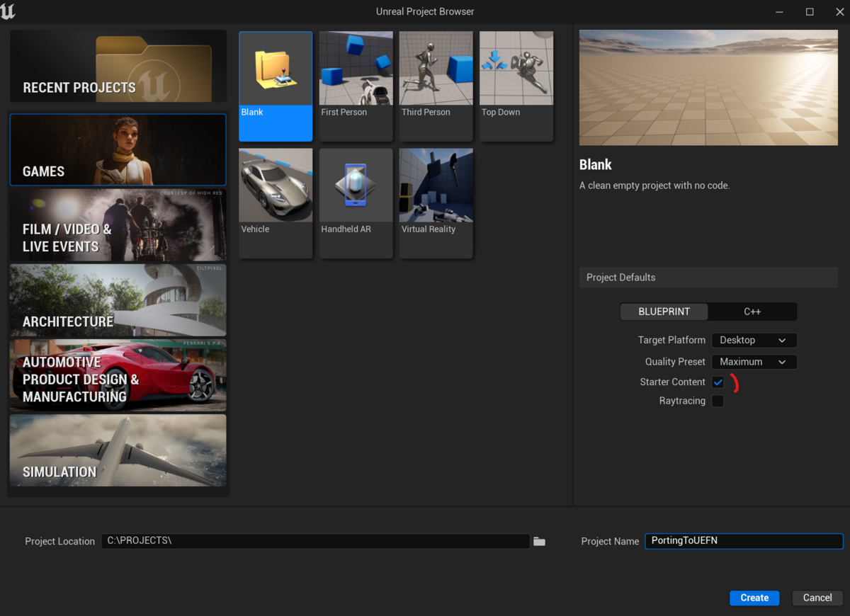Uncheck the Starter Content checkbox

tap(718, 382)
